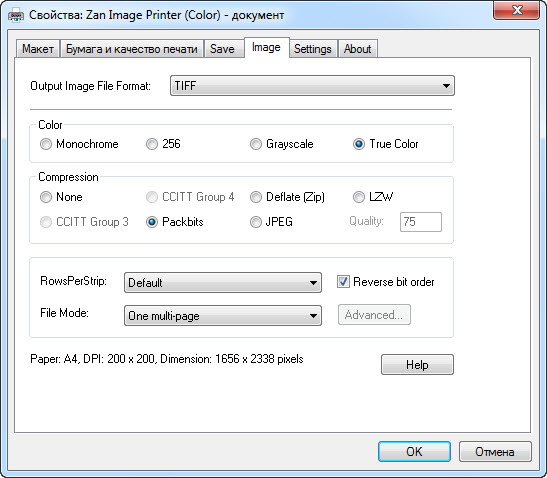The height and width of the screenshot is (478, 547).
Task: Toggle the Reverse bit order checkbox
Action: coord(385,282)
